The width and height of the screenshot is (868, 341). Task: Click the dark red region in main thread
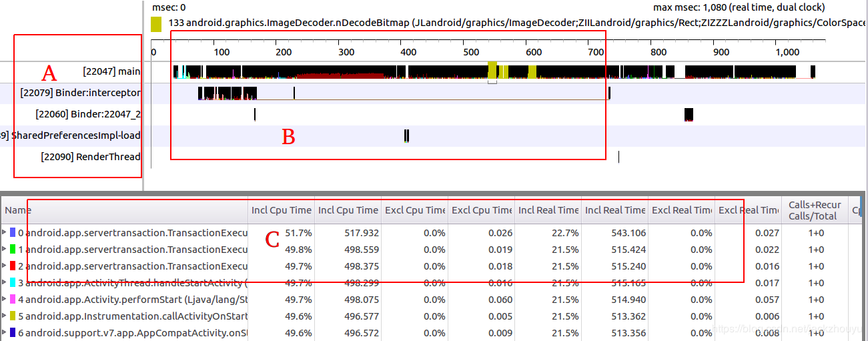pos(340,75)
